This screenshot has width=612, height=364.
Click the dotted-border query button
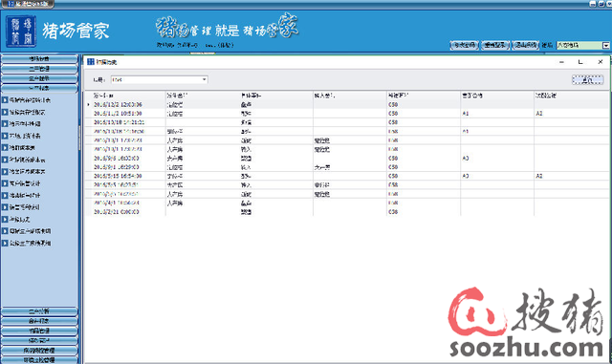pos(587,80)
